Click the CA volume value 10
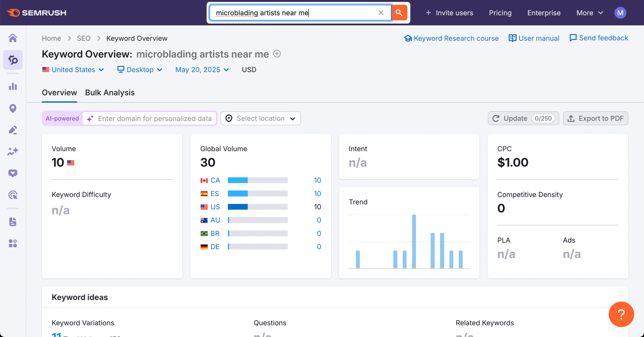 [318, 180]
